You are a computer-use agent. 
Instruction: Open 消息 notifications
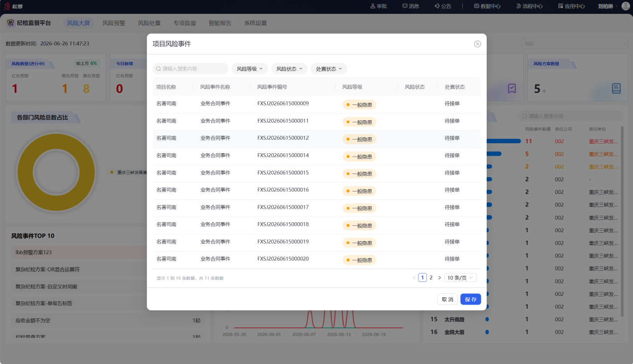point(410,6)
